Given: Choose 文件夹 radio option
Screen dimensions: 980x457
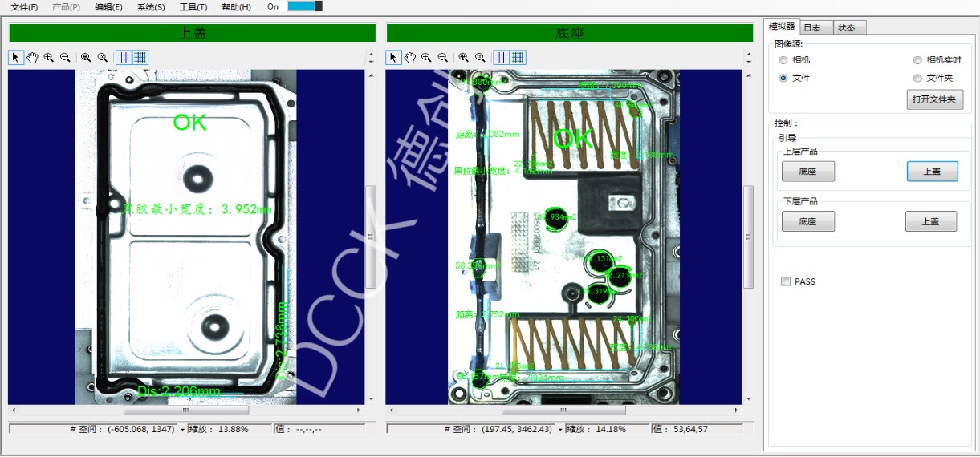Looking at the screenshot, I should 917,78.
